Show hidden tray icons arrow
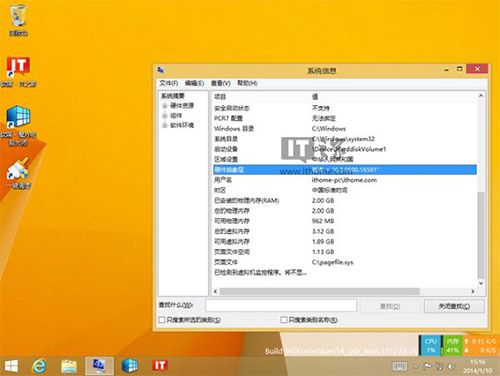The height and width of the screenshot is (376, 500). point(416,367)
